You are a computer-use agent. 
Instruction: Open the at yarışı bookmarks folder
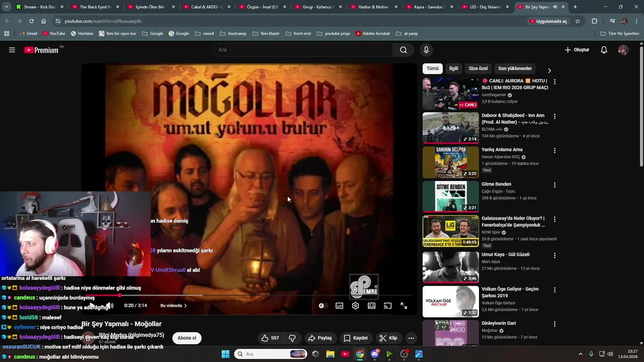[407, 33]
